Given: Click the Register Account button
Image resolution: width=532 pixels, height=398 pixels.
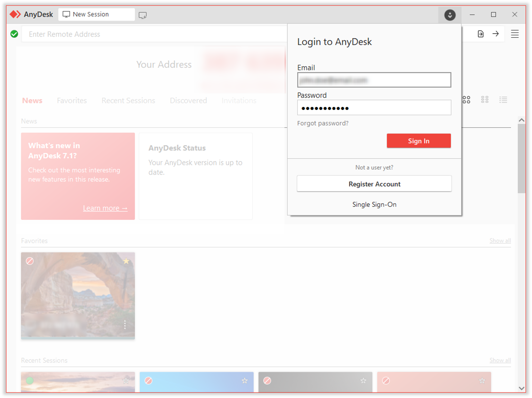Looking at the screenshot, I should pos(374,184).
